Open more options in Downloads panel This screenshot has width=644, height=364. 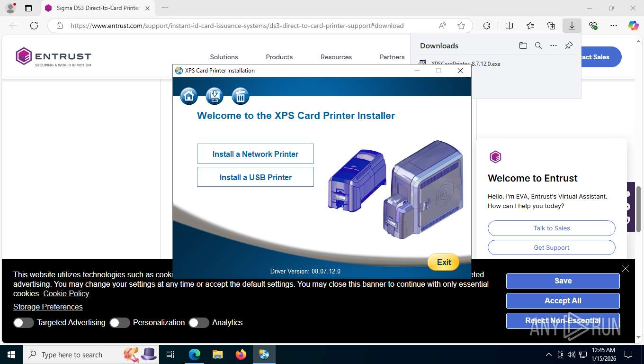tap(554, 45)
